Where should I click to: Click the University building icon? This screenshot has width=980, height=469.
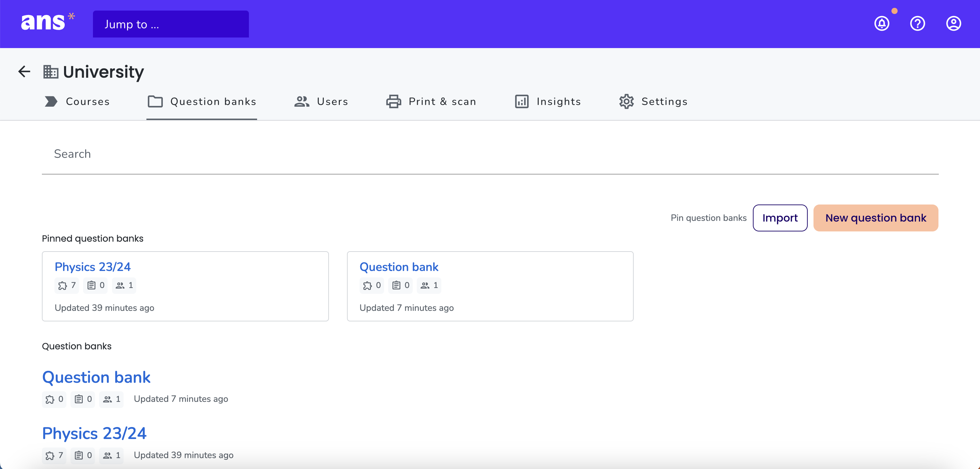[x=51, y=72]
